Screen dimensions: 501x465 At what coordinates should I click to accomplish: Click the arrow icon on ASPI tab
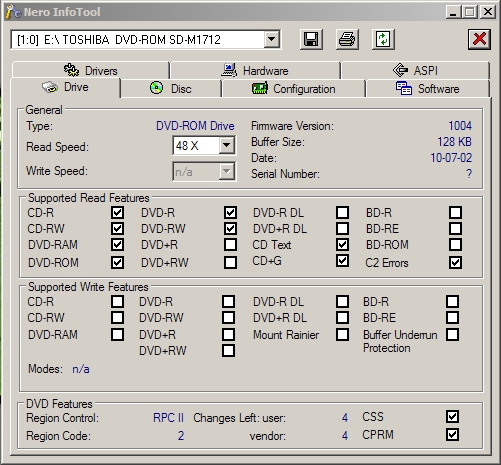click(400, 70)
